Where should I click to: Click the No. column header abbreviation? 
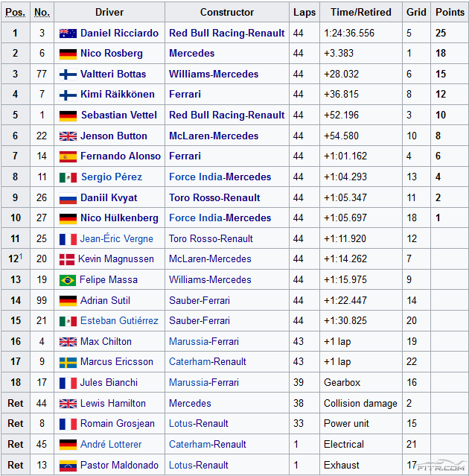[x=42, y=13]
